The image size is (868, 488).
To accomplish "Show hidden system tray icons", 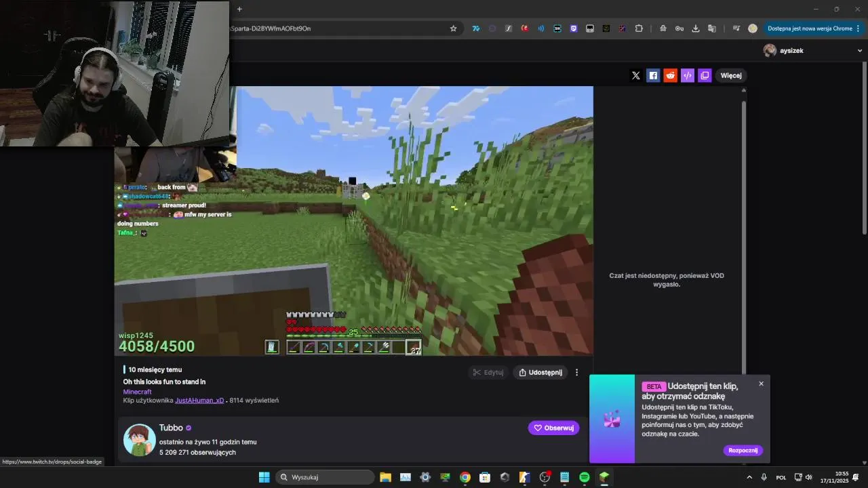I will 749,477.
